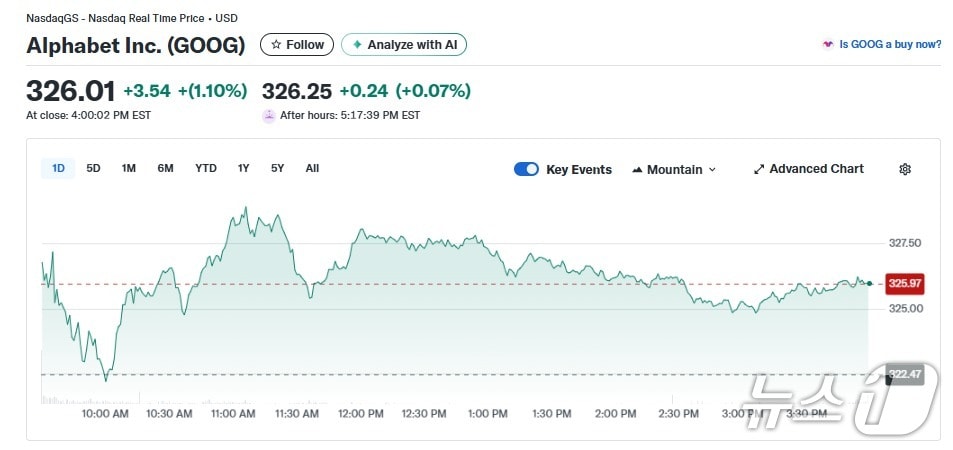Image resolution: width=953 pixels, height=450 pixels.
Task: Switch to the 5D time range
Action: pyautogui.click(x=93, y=168)
